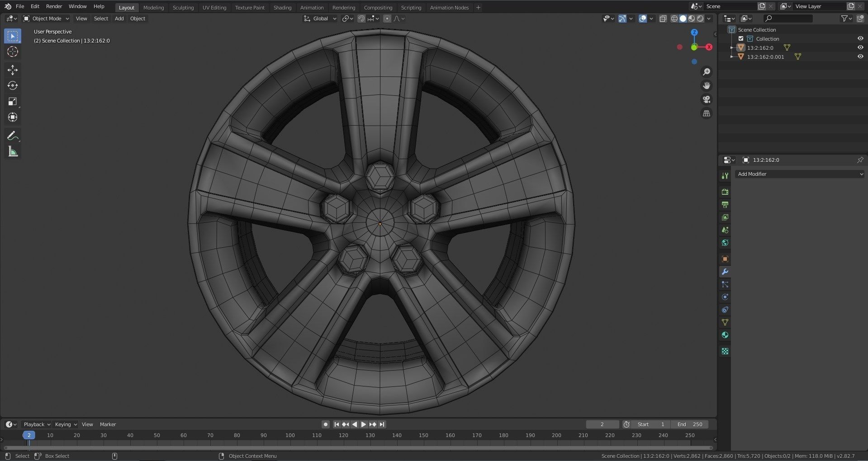
Task: Toggle viewport gizmos
Action: 622,19
